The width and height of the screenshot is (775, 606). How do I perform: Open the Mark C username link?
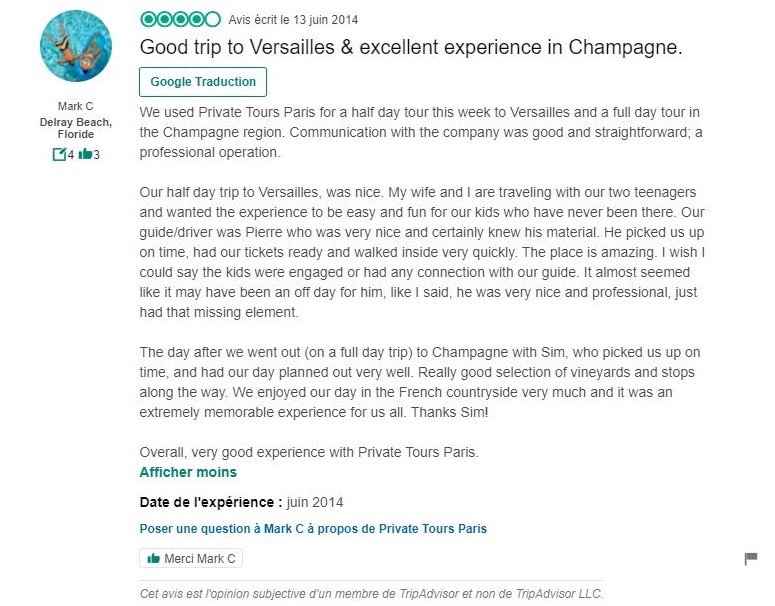pos(76,106)
